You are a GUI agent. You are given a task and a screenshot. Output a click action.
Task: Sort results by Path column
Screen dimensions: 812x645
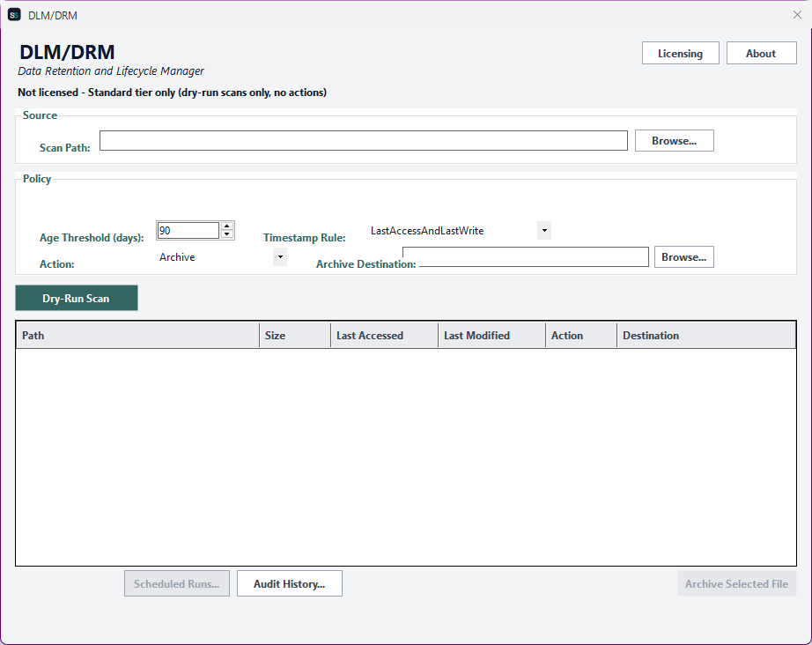click(x=137, y=335)
